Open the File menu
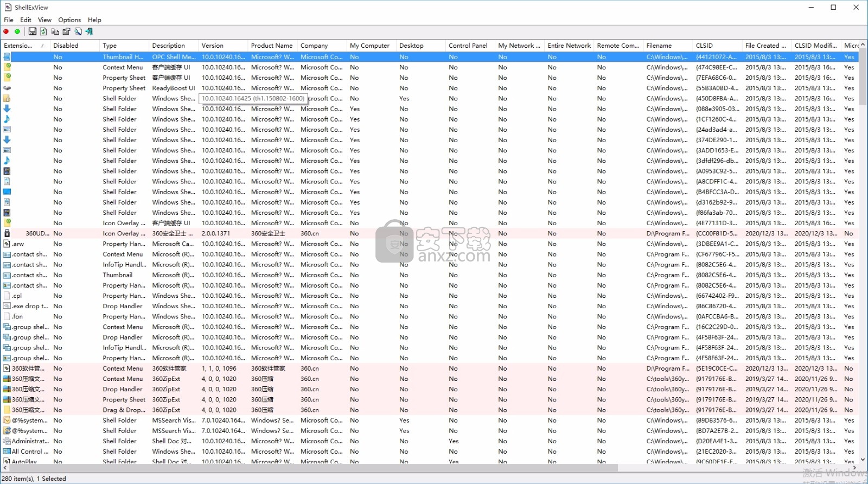Image resolution: width=868 pixels, height=484 pixels. pyautogui.click(x=9, y=20)
